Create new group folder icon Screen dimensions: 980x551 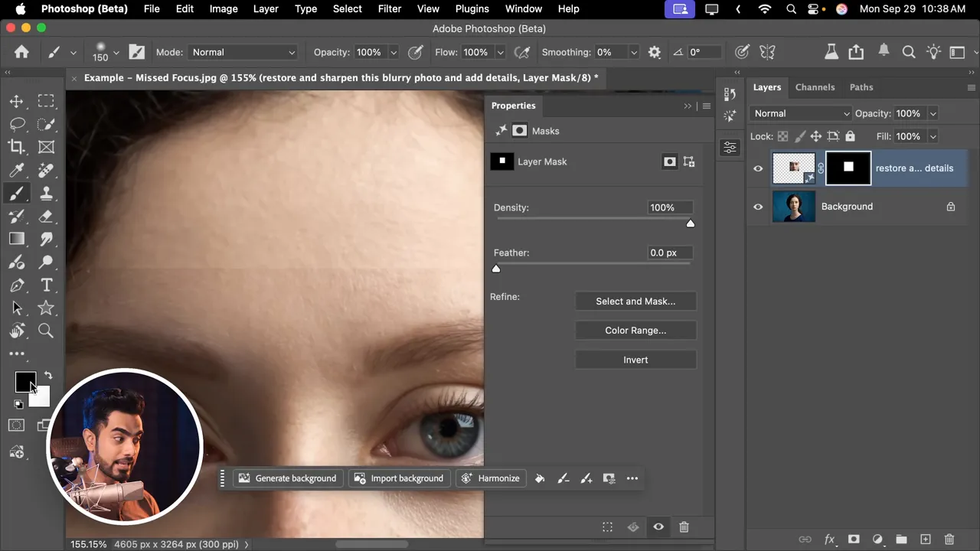click(901, 540)
